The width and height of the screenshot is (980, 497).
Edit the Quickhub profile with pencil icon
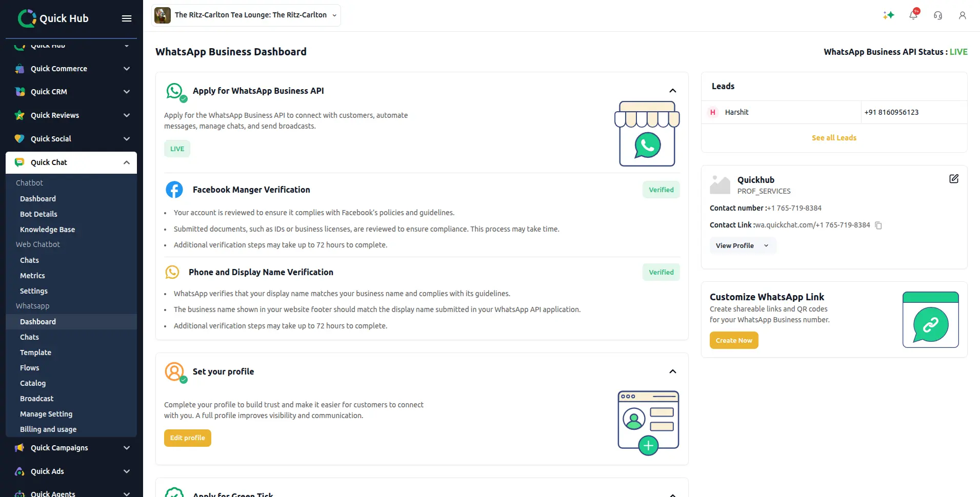pyautogui.click(x=954, y=179)
